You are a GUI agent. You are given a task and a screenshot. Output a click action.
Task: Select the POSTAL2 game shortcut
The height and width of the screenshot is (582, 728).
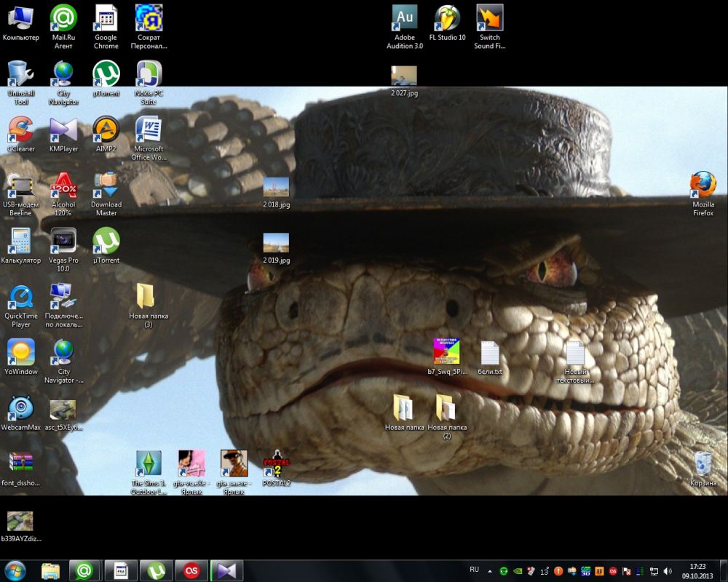click(276, 469)
